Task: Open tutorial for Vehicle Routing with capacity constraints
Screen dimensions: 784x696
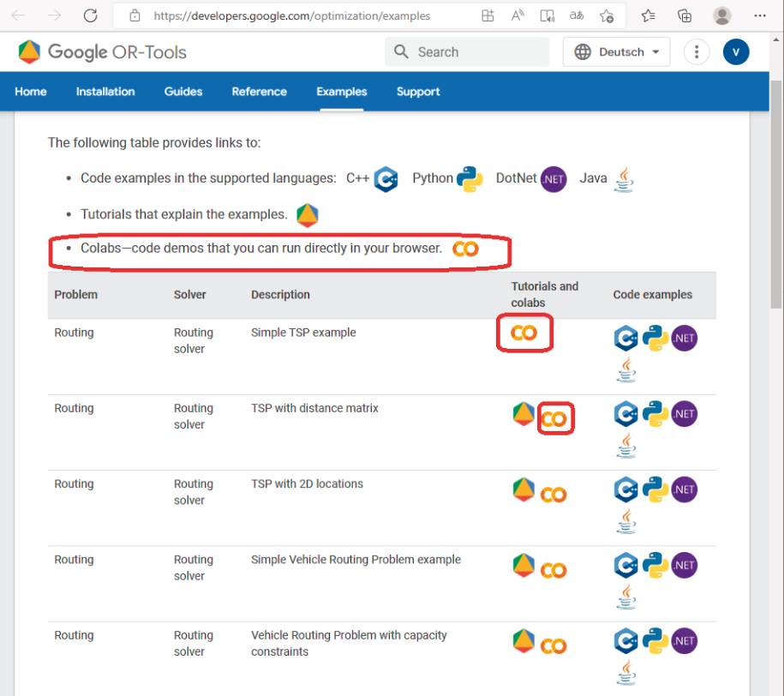Action: (524, 641)
